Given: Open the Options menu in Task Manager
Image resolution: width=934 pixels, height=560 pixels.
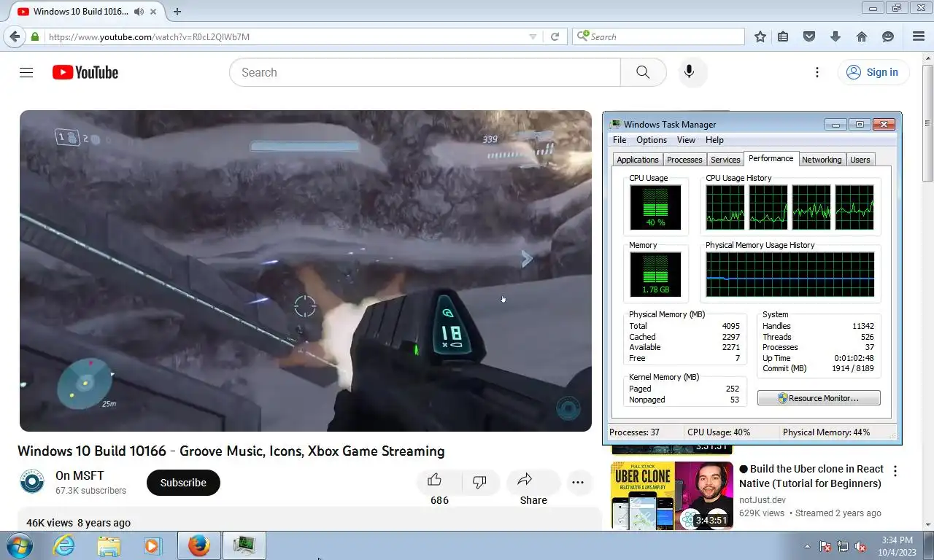Looking at the screenshot, I should [652, 140].
